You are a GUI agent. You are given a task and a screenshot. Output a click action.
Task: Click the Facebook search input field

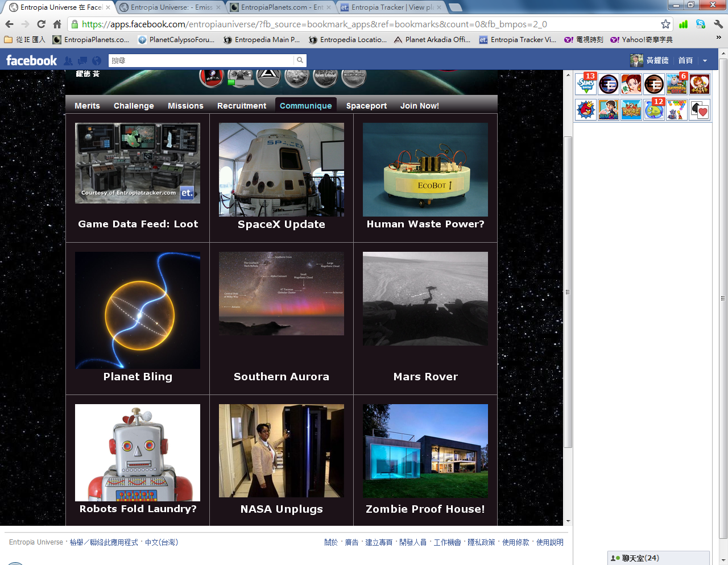202,60
